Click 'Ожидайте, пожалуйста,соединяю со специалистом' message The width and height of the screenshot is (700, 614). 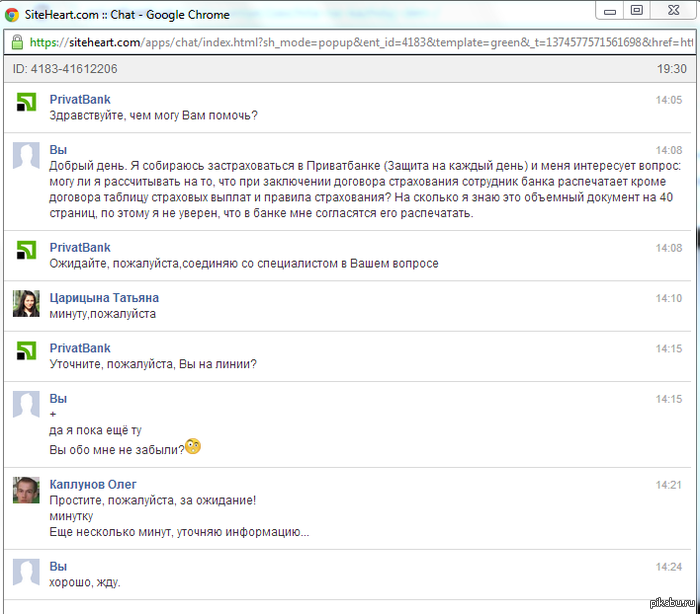coord(244,263)
